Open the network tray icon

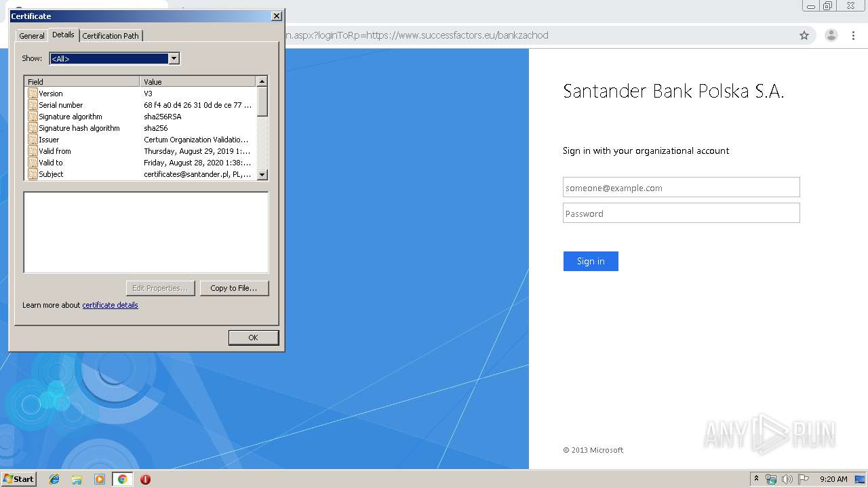tap(771, 479)
